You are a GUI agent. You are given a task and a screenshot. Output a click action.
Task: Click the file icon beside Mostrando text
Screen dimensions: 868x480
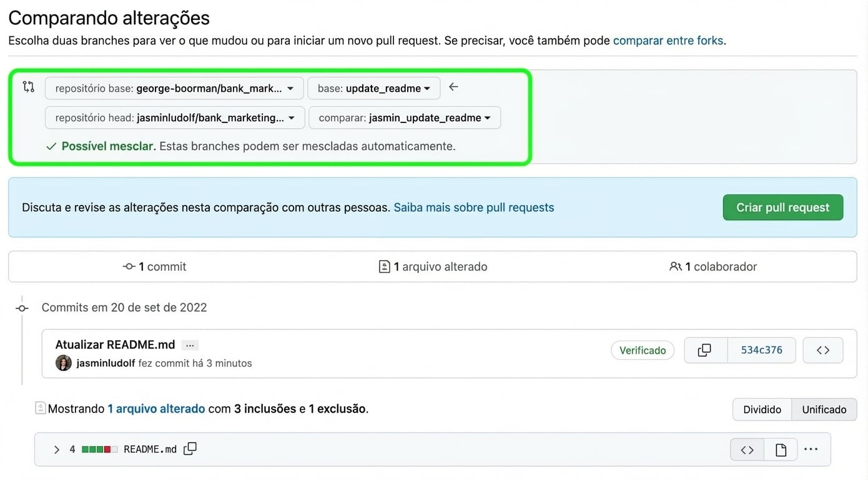(x=41, y=409)
